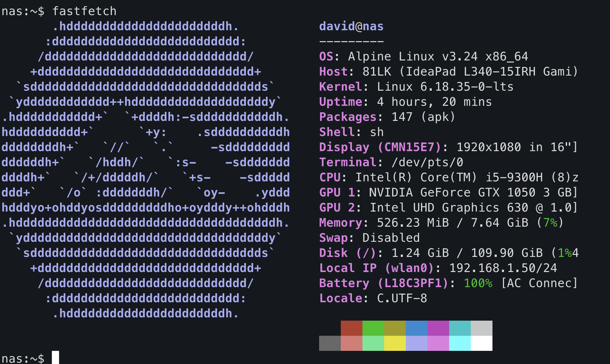Click the light gray color block in upper row

[x=481, y=328]
